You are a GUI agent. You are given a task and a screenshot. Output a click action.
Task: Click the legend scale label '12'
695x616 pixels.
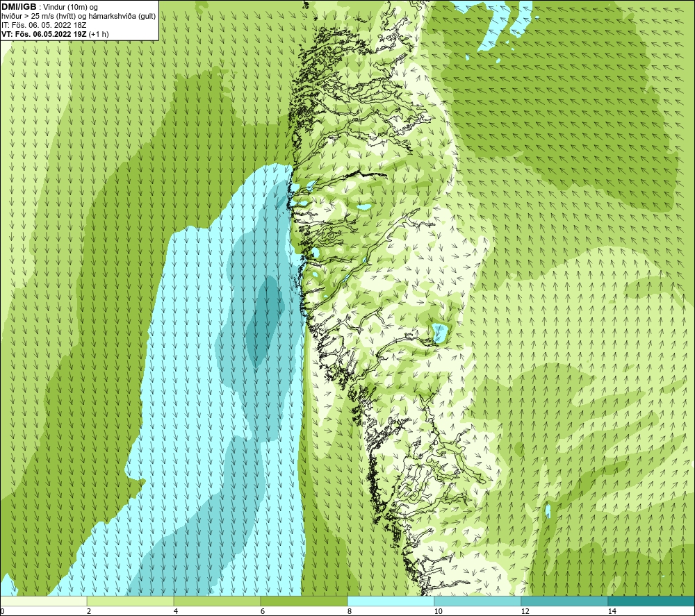point(525,611)
